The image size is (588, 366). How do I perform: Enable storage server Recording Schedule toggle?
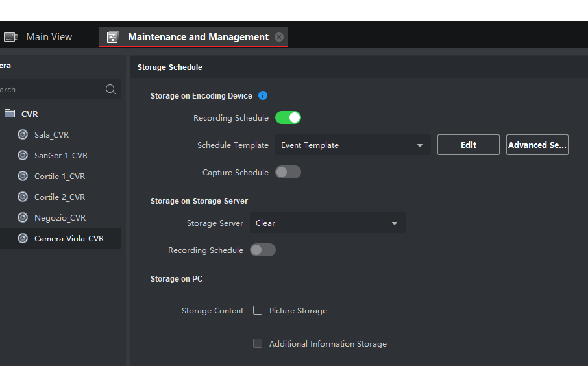(x=263, y=250)
